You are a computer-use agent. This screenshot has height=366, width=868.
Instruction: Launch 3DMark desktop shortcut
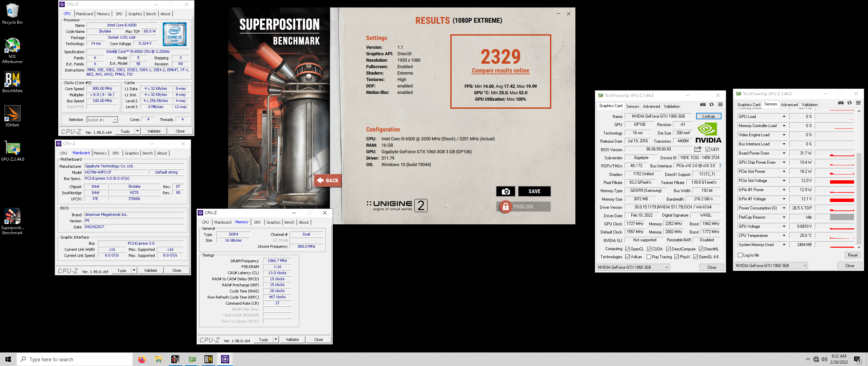[x=12, y=116]
